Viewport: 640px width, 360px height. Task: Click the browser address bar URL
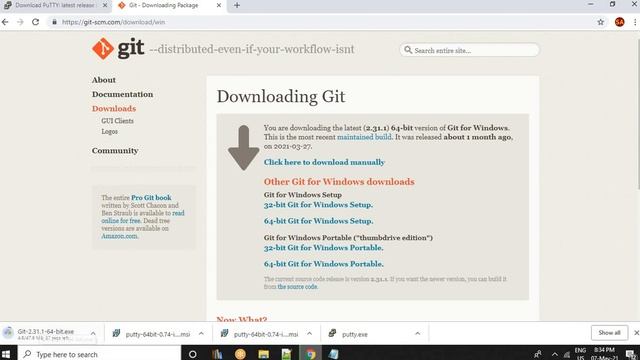[x=113, y=22]
